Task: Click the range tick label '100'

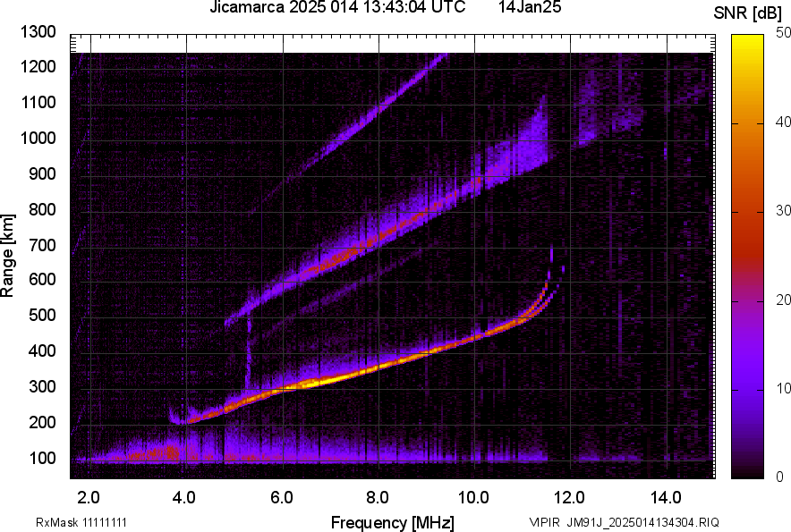Action: (x=42, y=459)
